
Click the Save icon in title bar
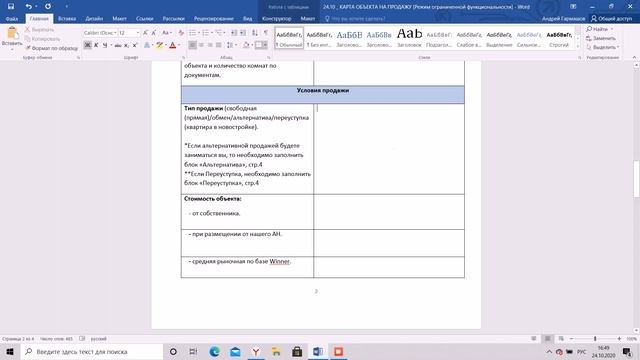(x=11, y=6)
